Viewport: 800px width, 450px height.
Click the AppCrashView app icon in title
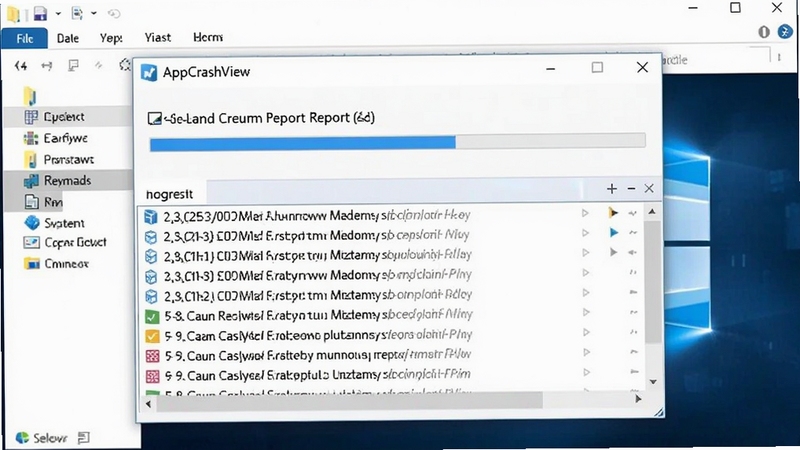coord(149,72)
